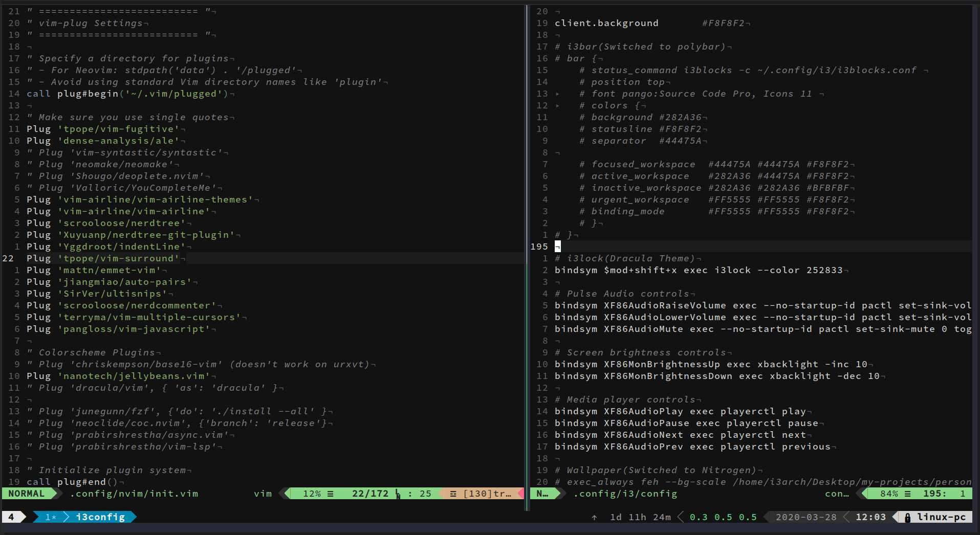Screen dimensions: 980x535
Task: Click the .config/nvim/init.vim filename in statusline
Action: tap(134, 494)
